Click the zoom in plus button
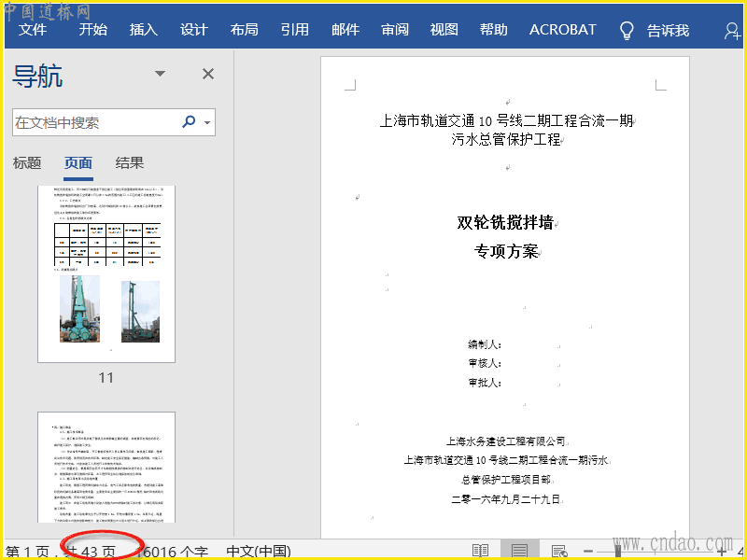The image size is (747, 560). tap(721, 552)
